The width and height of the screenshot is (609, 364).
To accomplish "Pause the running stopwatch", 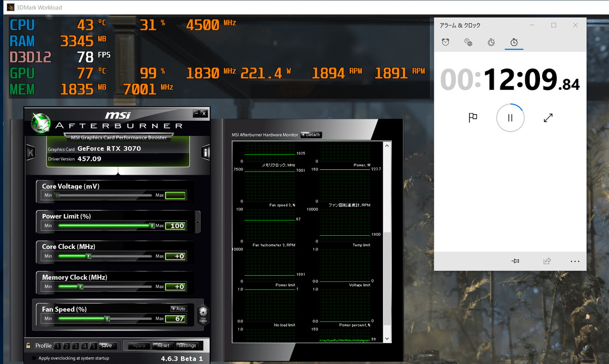I will point(510,118).
